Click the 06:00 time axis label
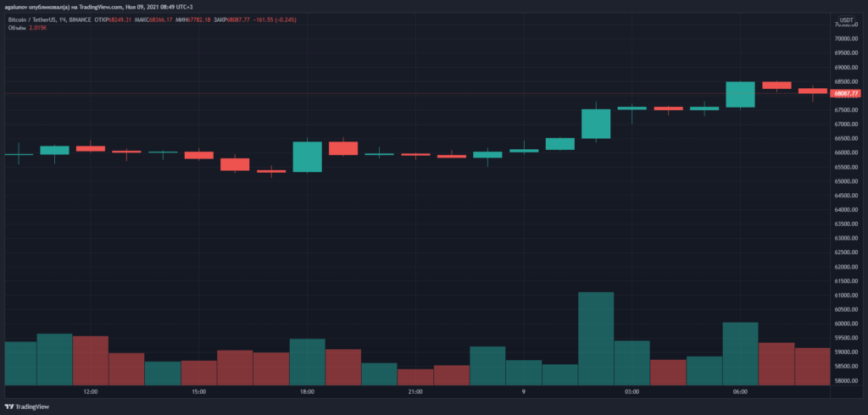Image resolution: width=868 pixels, height=415 pixels. click(740, 392)
